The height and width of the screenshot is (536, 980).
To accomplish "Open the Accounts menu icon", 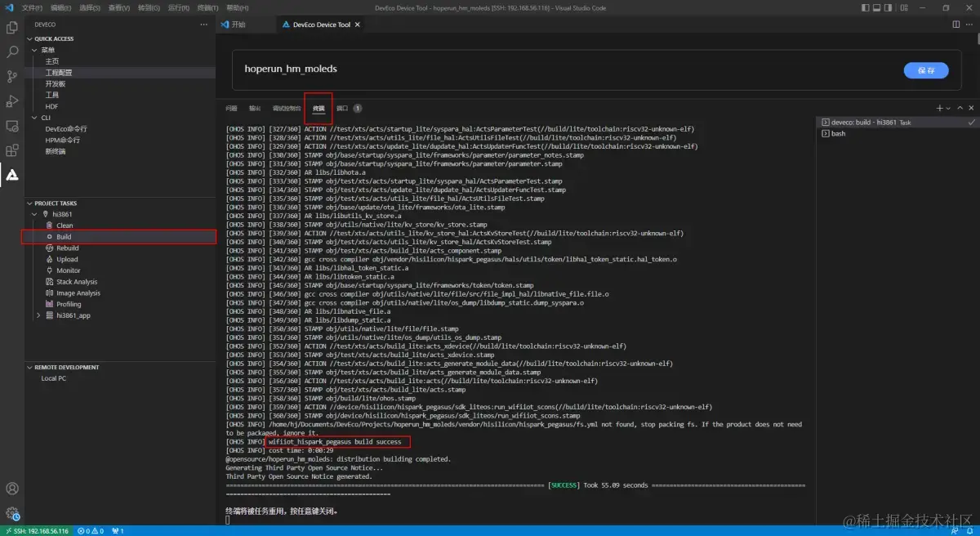I will 12,489.
